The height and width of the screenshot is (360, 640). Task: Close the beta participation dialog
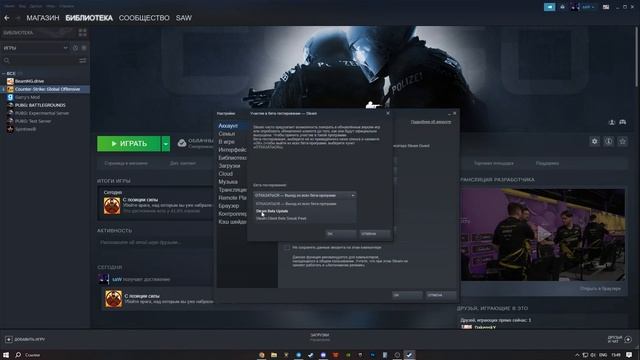point(388,113)
